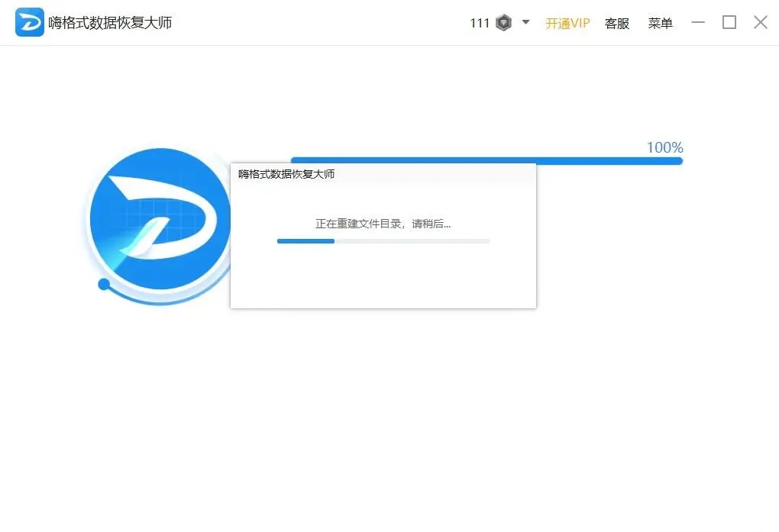Click the dialog title 嗨格式数据恢复大师
Viewport: 779px width, 532px height.
point(286,174)
